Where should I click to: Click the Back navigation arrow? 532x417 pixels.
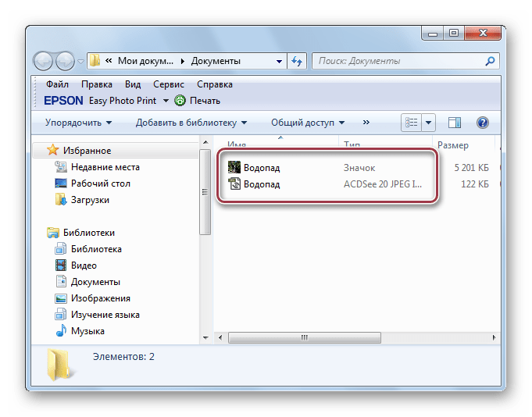[x=43, y=62]
